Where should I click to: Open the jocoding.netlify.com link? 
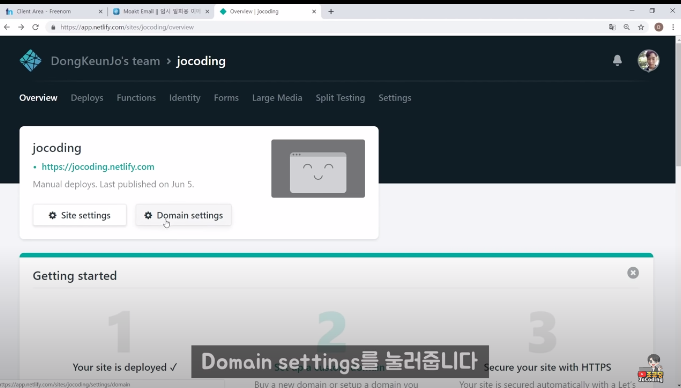tap(98, 167)
